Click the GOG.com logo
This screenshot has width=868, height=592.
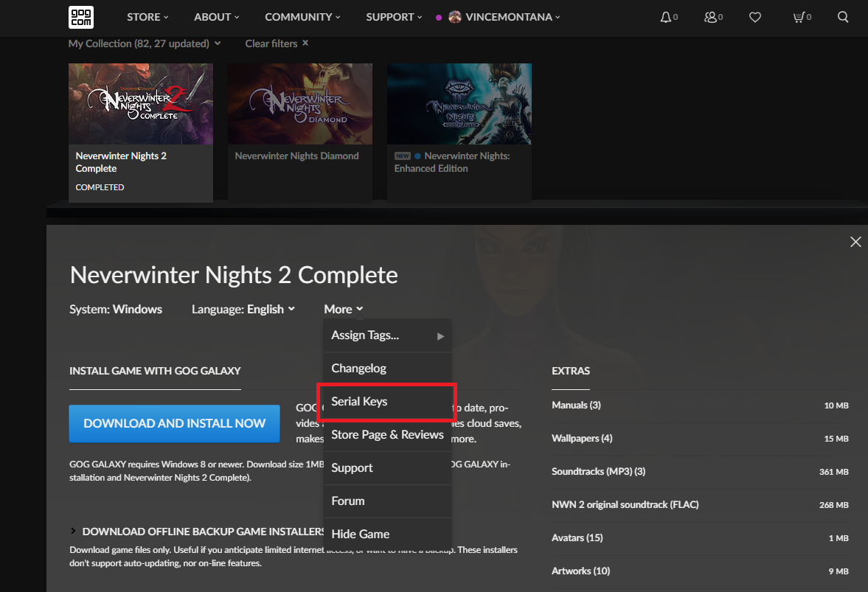pyautogui.click(x=81, y=17)
